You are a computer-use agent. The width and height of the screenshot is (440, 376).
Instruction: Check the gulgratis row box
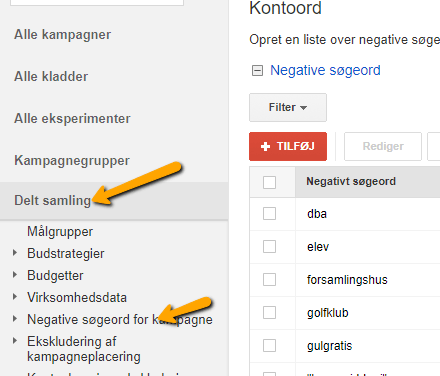coord(269,346)
